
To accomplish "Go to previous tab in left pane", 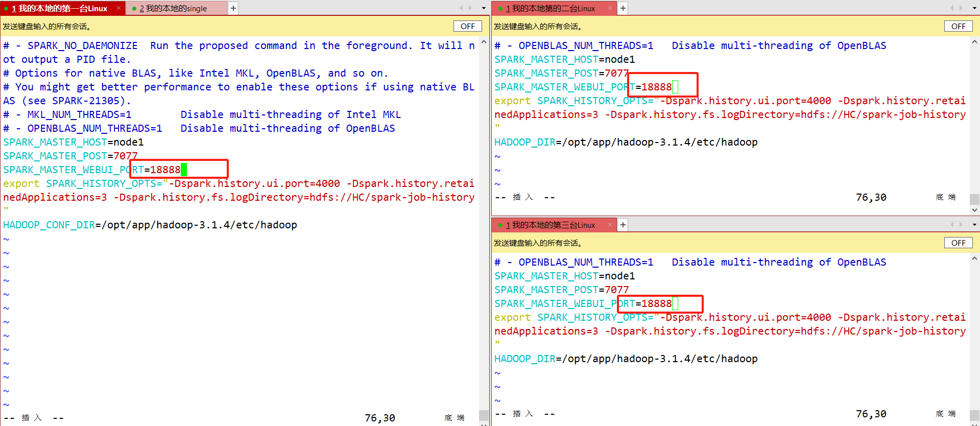I will [x=461, y=8].
